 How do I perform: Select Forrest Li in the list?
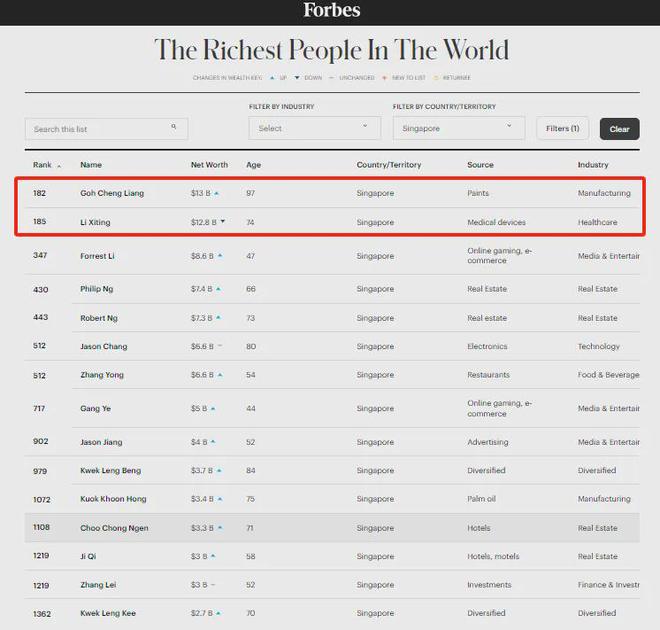(x=97, y=256)
